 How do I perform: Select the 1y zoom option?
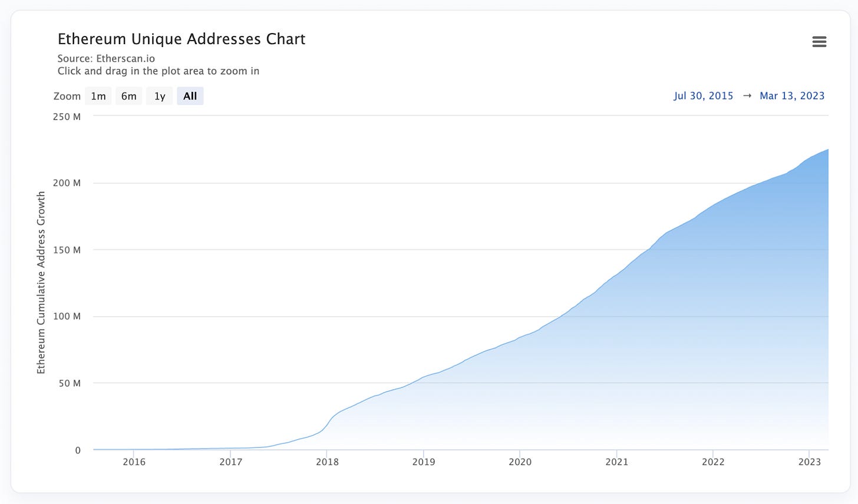click(x=159, y=95)
